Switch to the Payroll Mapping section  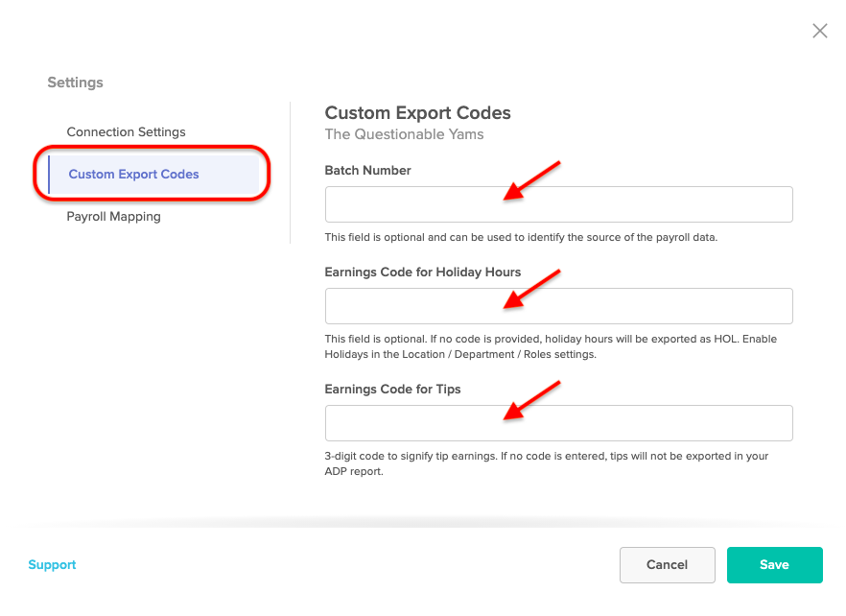[x=113, y=217]
